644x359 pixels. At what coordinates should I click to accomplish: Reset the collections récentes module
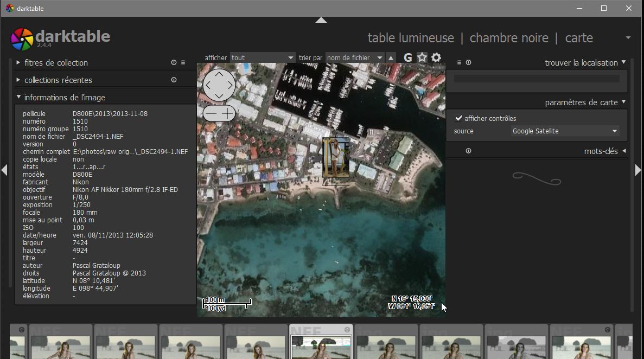pos(174,80)
